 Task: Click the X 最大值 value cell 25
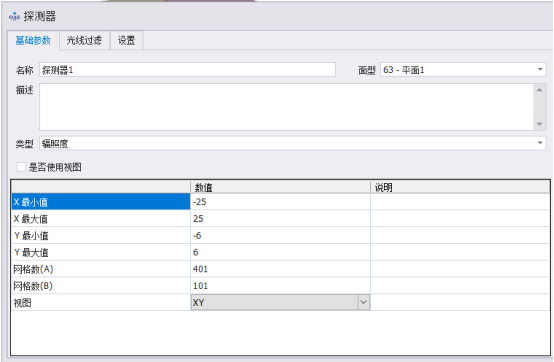click(x=280, y=219)
